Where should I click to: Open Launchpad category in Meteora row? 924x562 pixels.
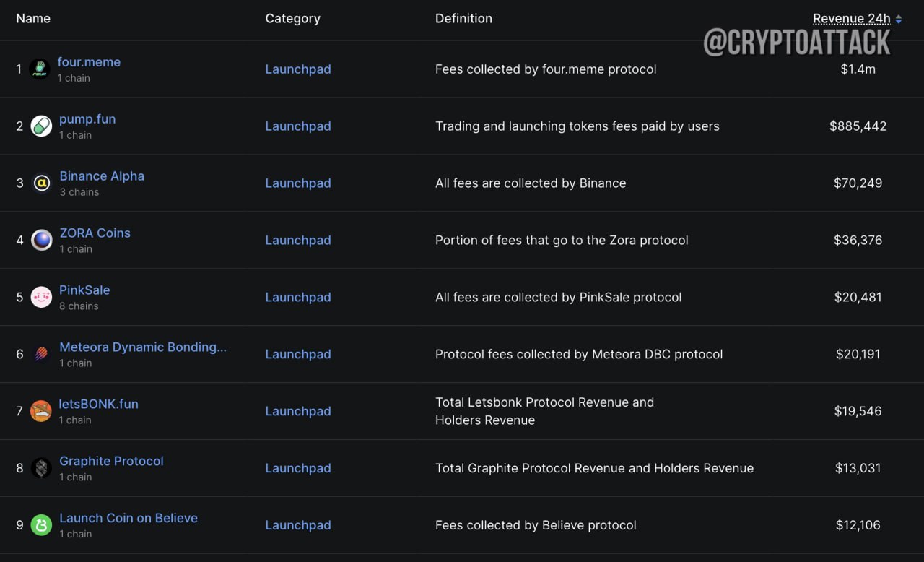coord(298,355)
